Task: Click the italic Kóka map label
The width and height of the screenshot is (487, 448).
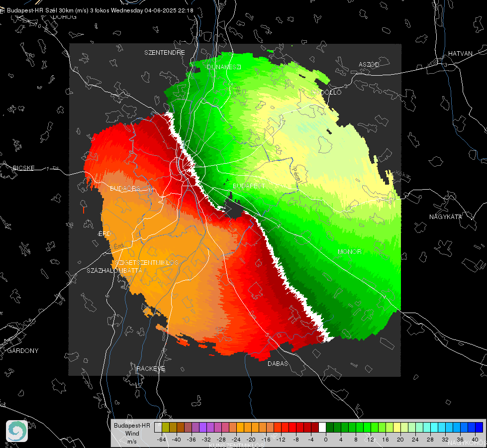Action: pyautogui.click(x=403, y=175)
